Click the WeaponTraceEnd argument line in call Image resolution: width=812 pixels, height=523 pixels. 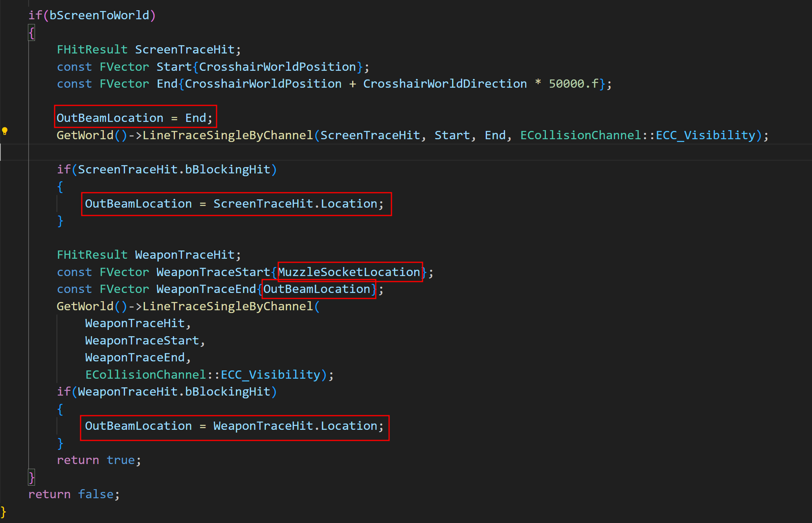pos(135,357)
